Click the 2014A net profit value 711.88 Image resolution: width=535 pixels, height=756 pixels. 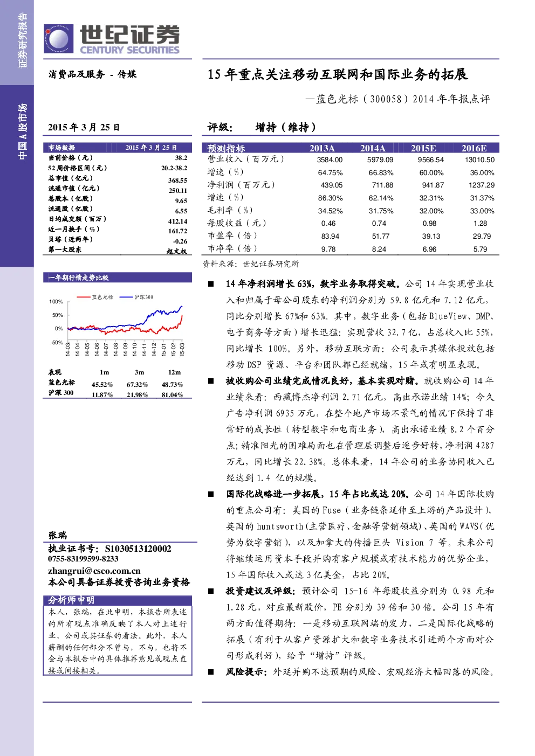coord(382,185)
